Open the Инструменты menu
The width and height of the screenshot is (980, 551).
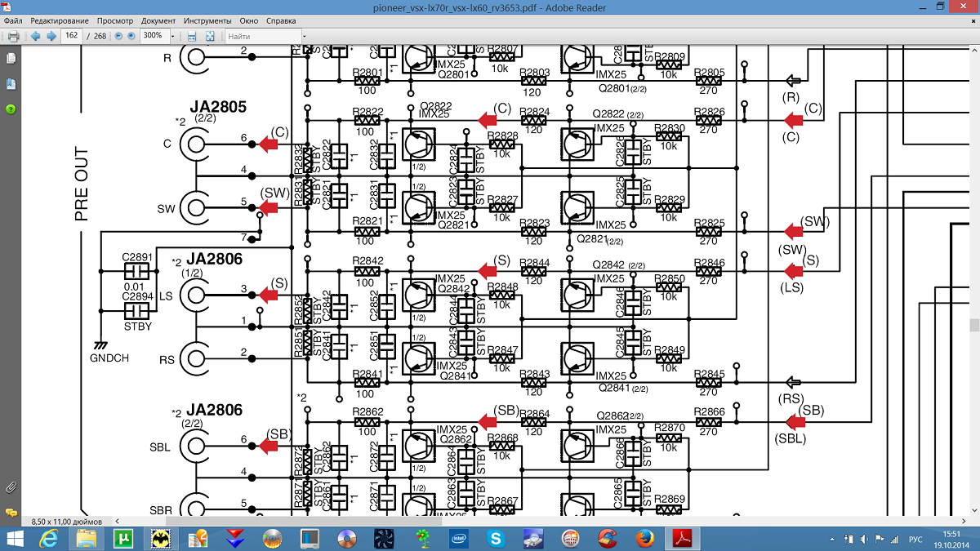[207, 20]
